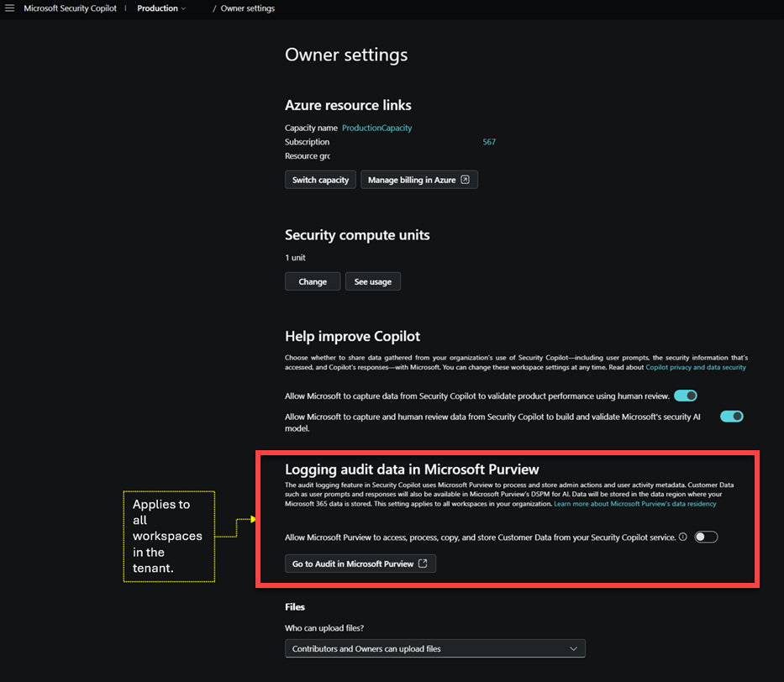Screen dimensions: 784x682
Task: Expand the Production workspace dropdown
Action: coord(161,8)
